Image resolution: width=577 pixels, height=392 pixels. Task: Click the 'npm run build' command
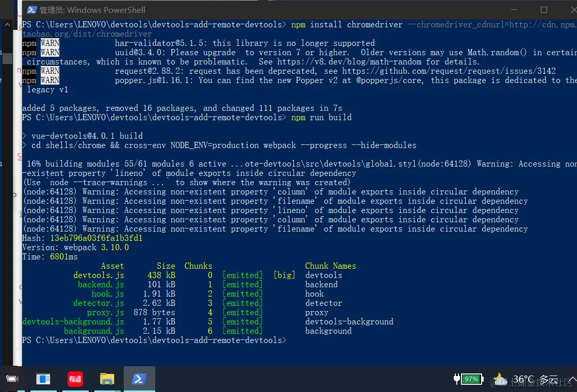point(321,118)
